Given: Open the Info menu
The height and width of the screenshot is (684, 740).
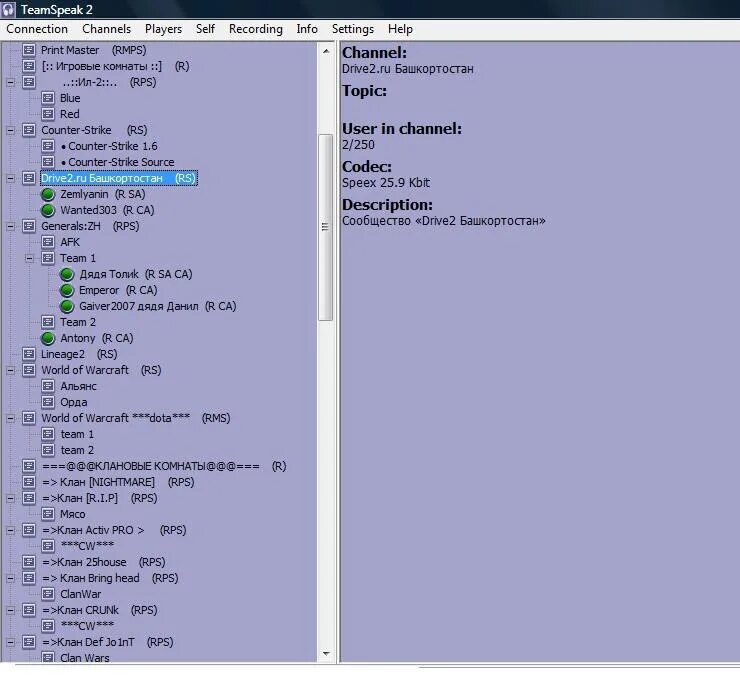Looking at the screenshot, I should pyautogui.click(x=307, y=29).
